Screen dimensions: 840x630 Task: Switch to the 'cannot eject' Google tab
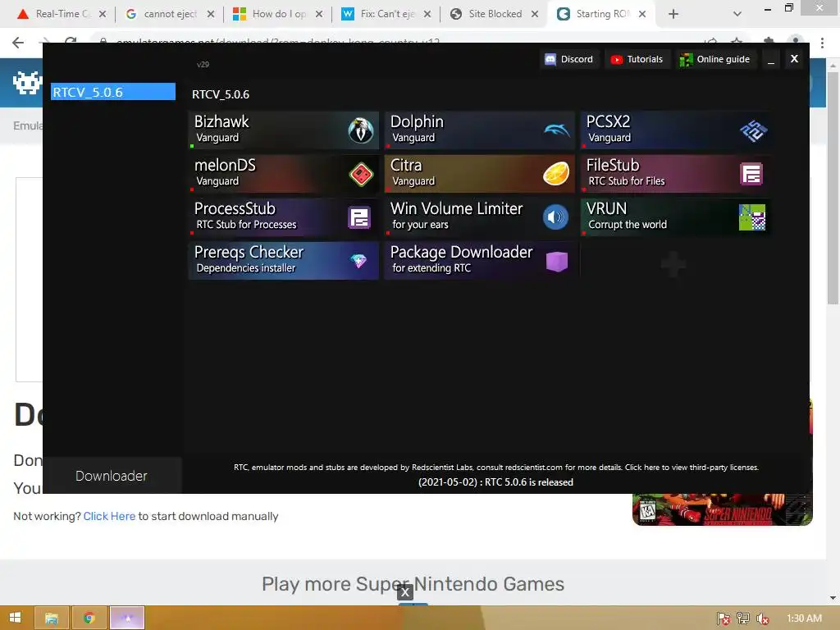point(169,14)
